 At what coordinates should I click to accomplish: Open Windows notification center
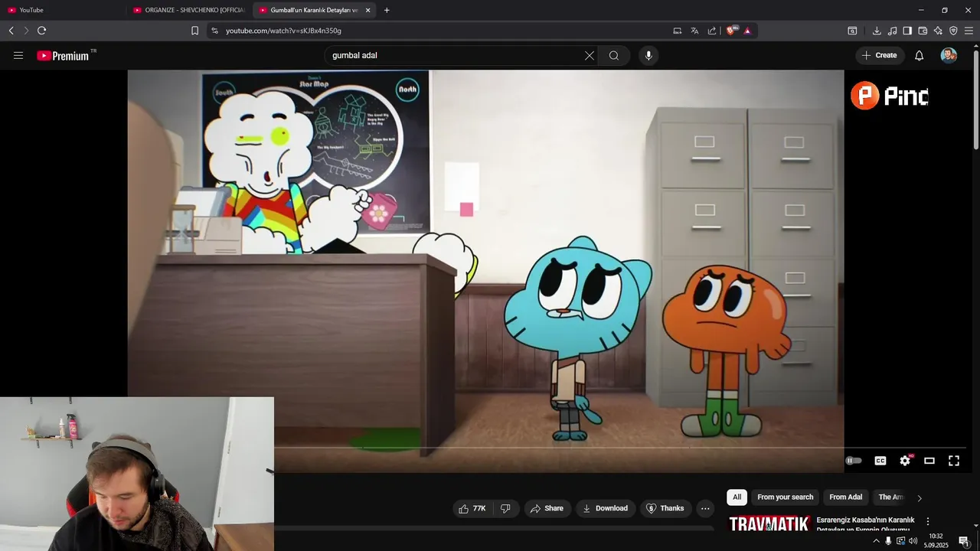pos(965,541)
